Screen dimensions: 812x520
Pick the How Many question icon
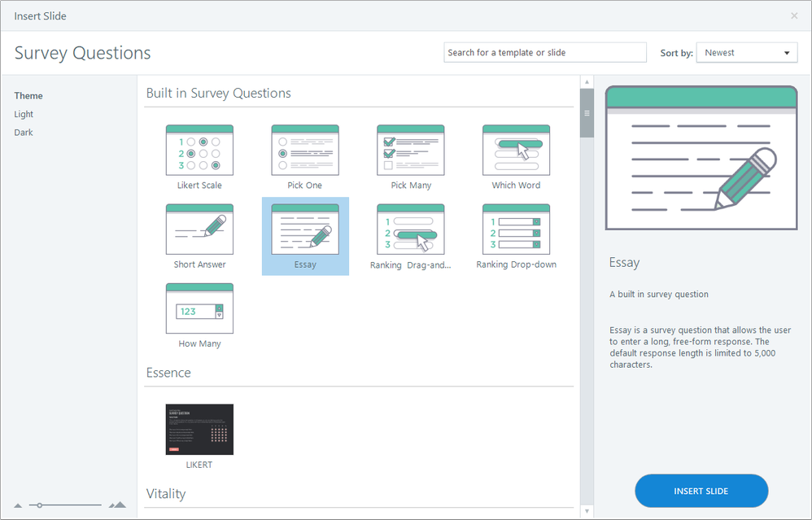(x=199, y=308)
